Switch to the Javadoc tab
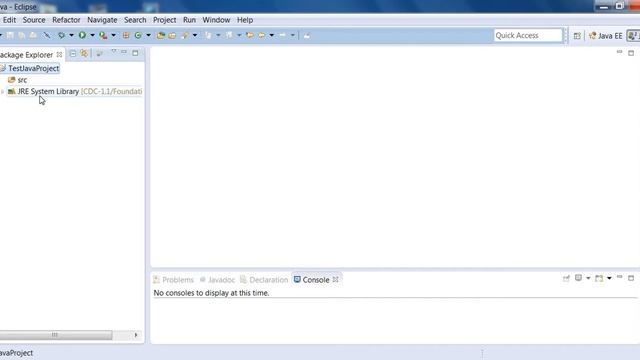 pyautogui.click(x=217, y=280)
